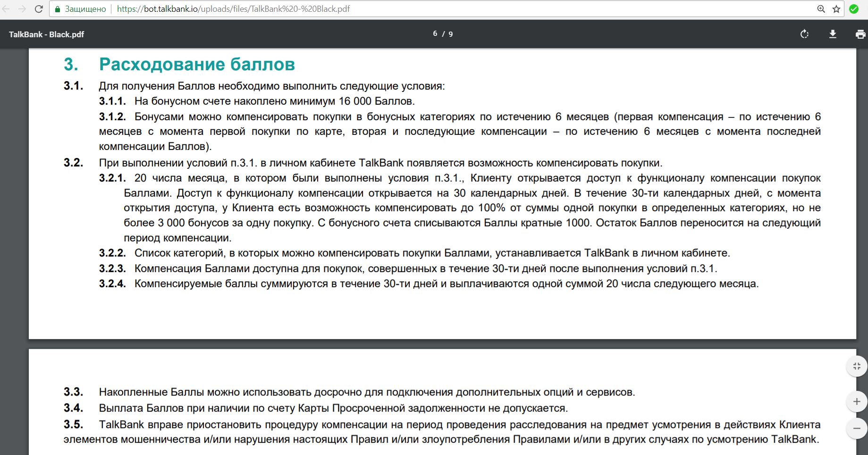Rotate the PDF clockwise
This screenshot has height=455, width=868.
(805, 34)
